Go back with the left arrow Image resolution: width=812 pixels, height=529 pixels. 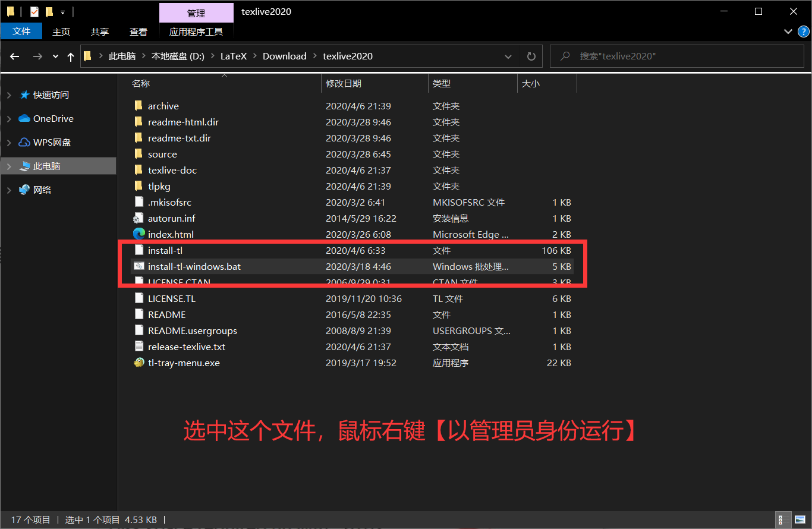15,56
